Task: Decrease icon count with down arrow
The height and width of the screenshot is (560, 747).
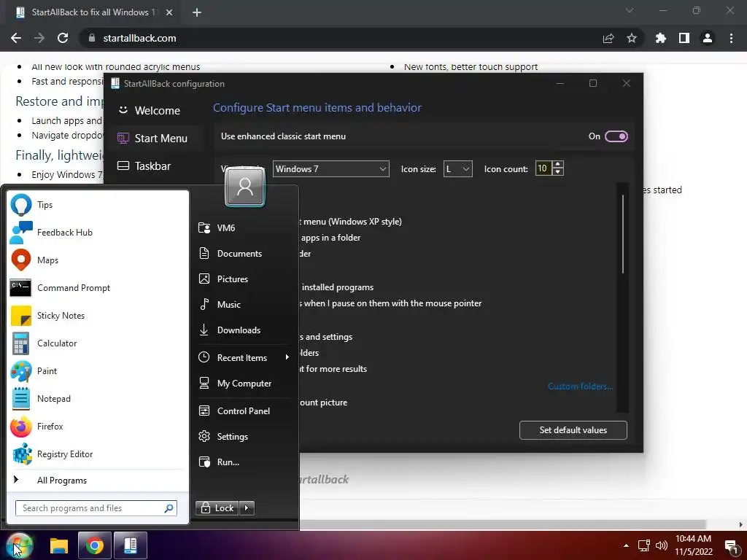Action: [558, 172]
